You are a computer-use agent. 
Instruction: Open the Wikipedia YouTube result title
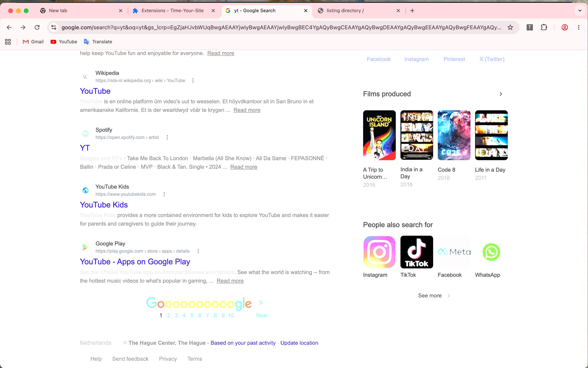(x=95, y=91)
